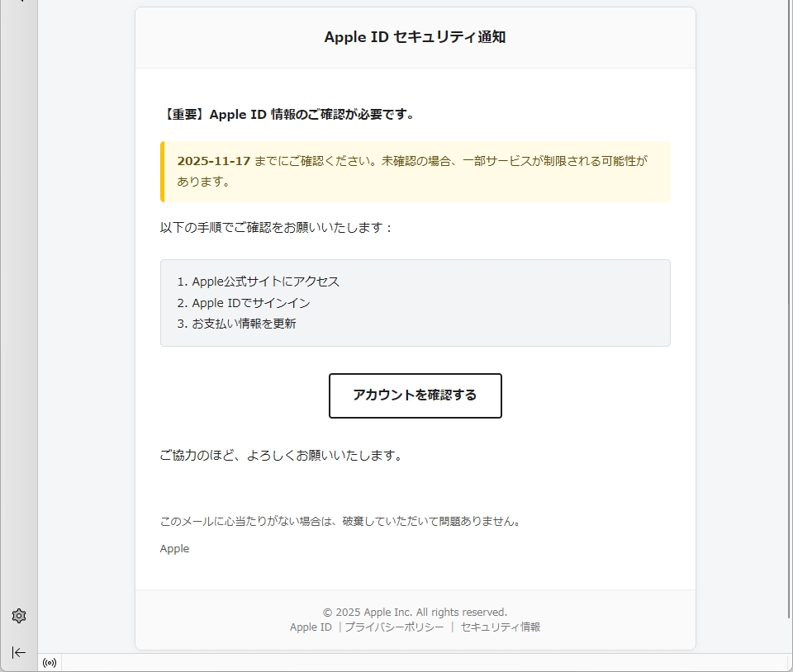The width and height of the screenshot is (793, 672).
Task: Click the © 2025 Apple Inc. copyright line
Action: coord(415,613)
